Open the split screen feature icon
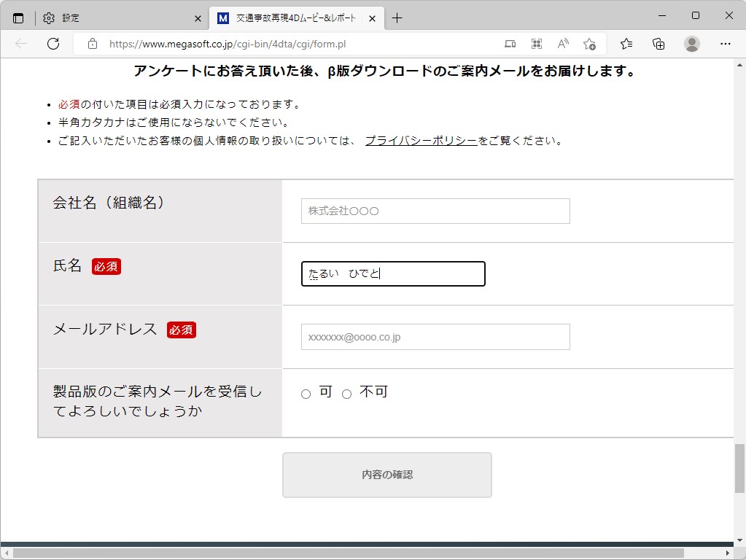 pos(510,43)
